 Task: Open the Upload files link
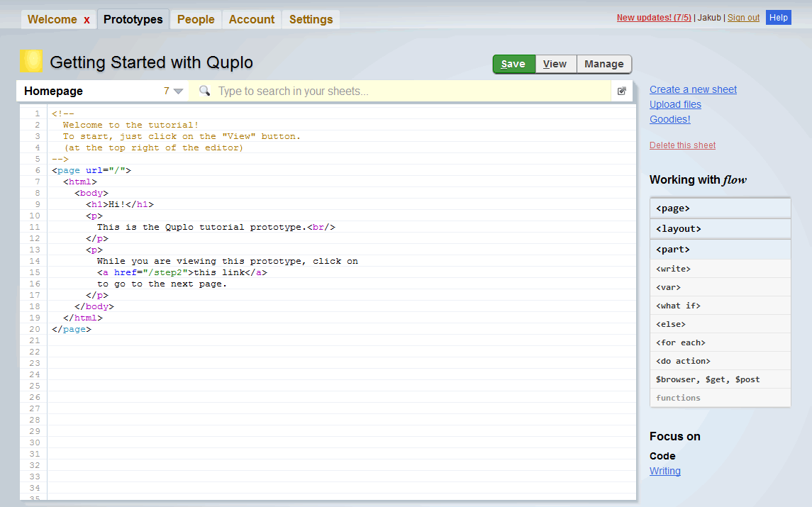pos(675,105)
